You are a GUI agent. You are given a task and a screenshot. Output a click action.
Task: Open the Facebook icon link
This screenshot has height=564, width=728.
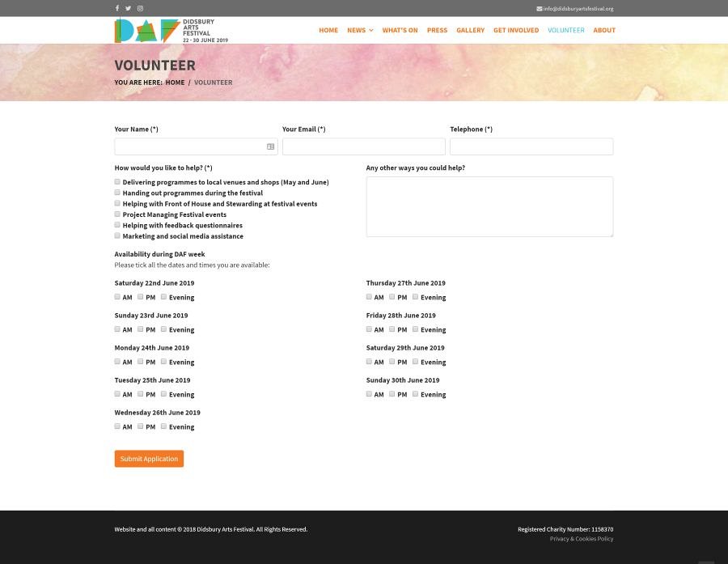pos(117,8)
